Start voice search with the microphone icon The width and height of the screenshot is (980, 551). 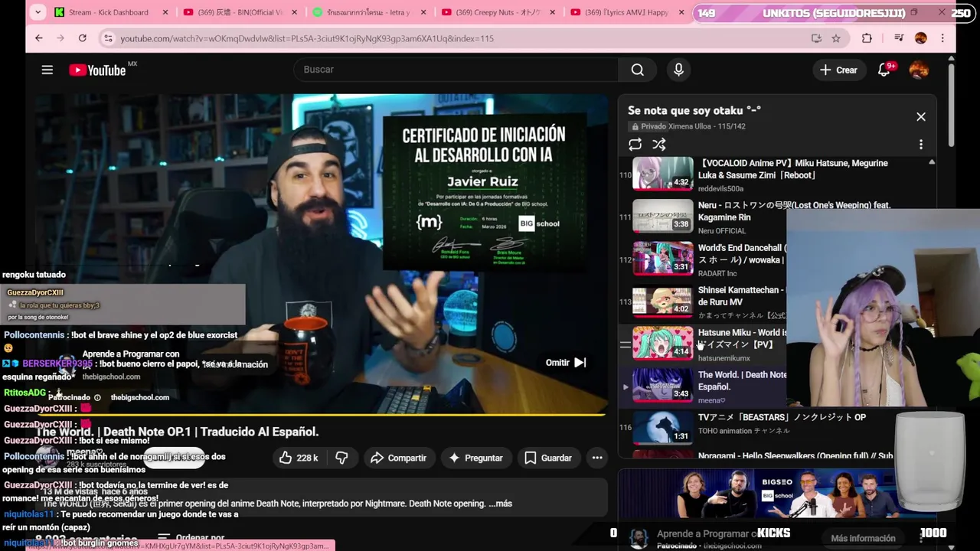[678, 70]
